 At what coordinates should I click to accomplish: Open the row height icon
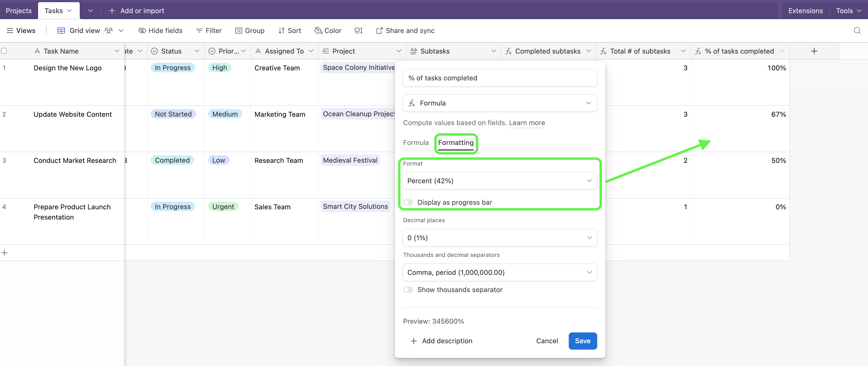pyautogui.click(x=358, y=31)
